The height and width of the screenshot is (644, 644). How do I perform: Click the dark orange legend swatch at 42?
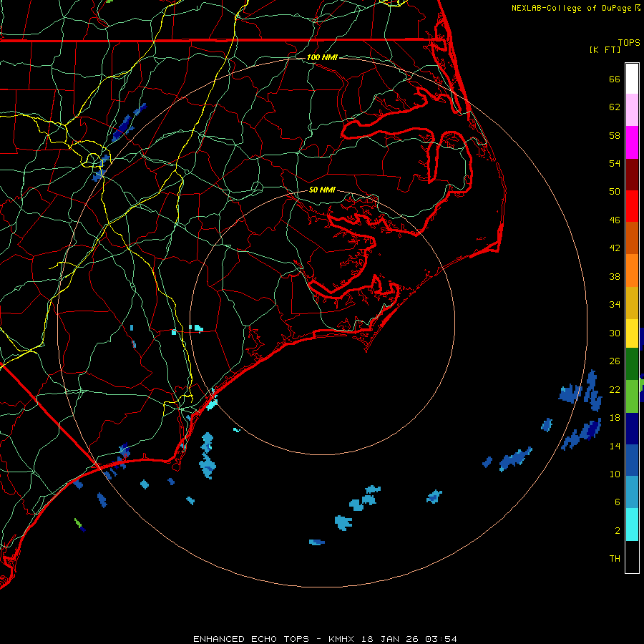(x=632, y=238)
